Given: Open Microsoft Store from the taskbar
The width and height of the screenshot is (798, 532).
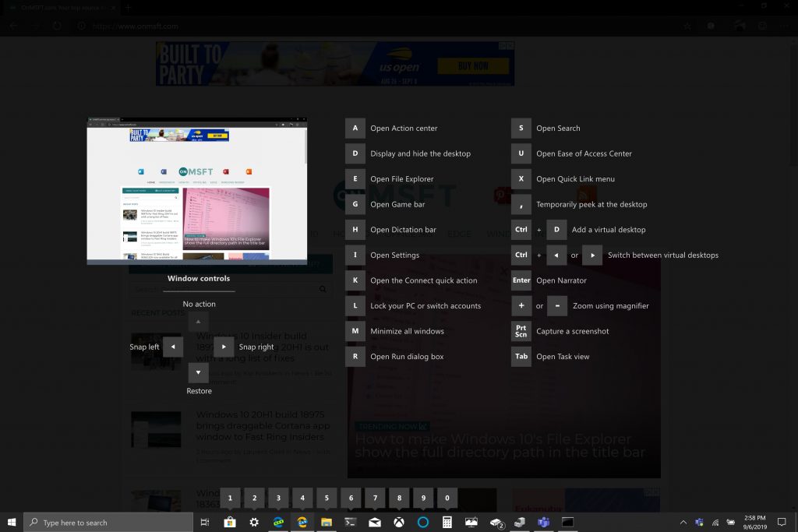Looking at the screenshot, I should (x=230, y=523).
